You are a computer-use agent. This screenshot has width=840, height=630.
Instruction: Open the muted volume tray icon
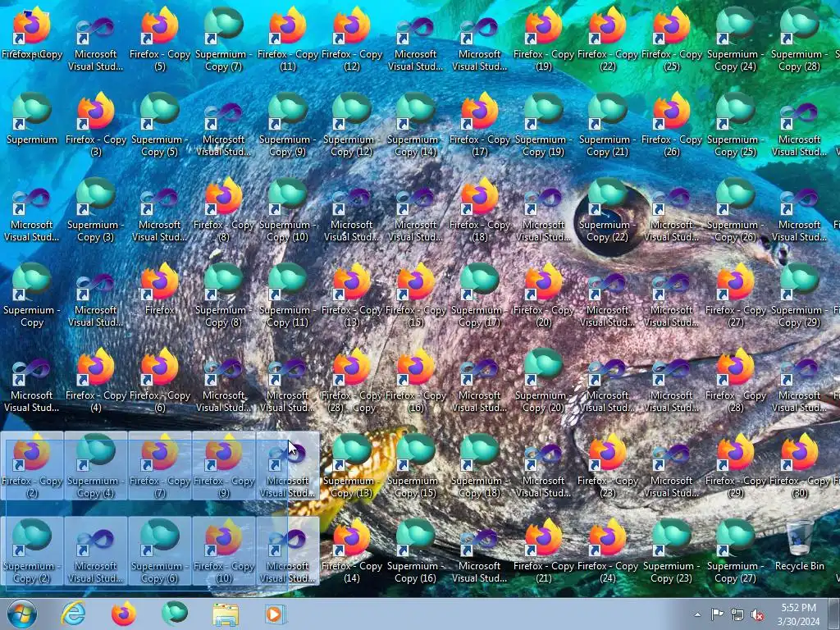757,615
